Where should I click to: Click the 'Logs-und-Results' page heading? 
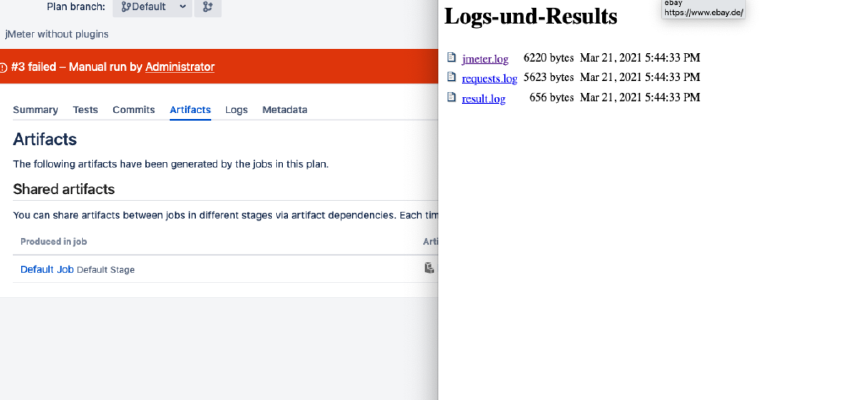point(530,16)
